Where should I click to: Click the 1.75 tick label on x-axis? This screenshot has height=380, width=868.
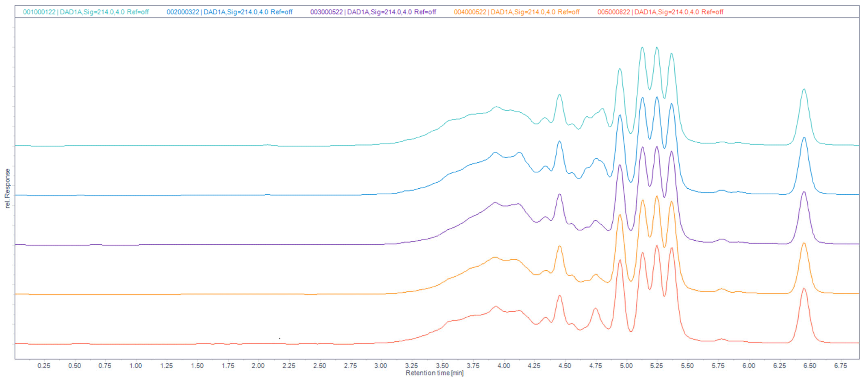click(x=228, y=366)
